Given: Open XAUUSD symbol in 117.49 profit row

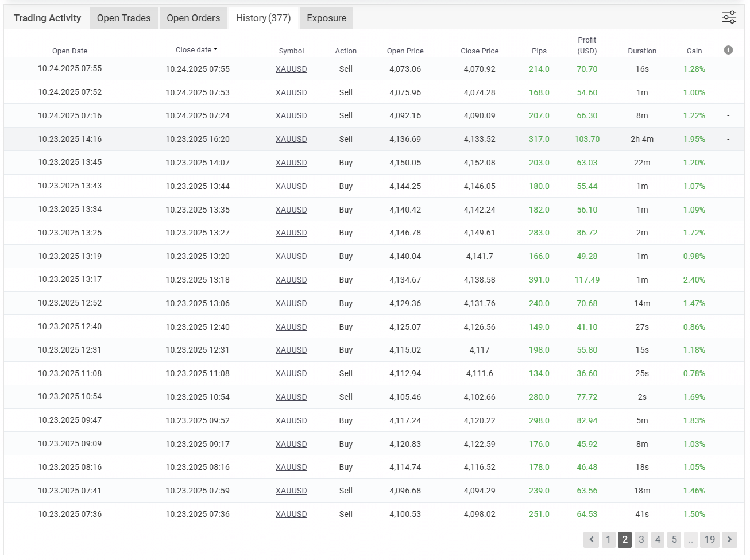Looking at the screenshot, I should [x=291, y=280].
